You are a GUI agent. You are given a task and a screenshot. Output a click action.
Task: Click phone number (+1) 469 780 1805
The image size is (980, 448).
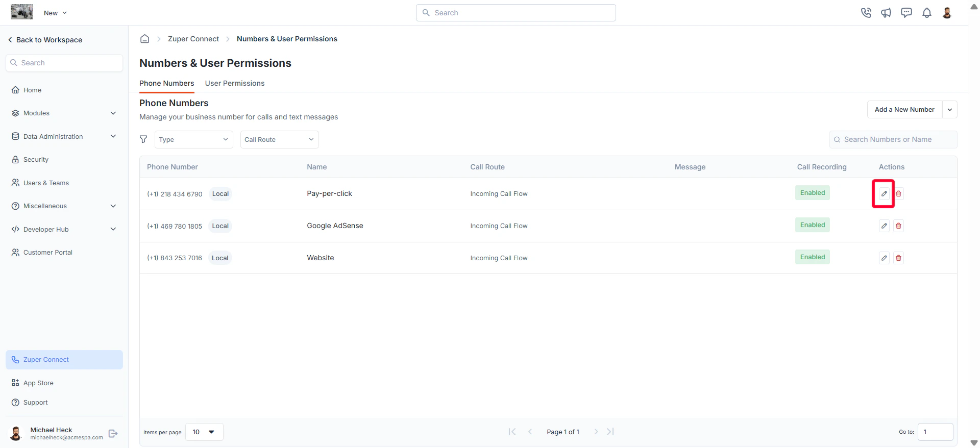pos(175,226)
